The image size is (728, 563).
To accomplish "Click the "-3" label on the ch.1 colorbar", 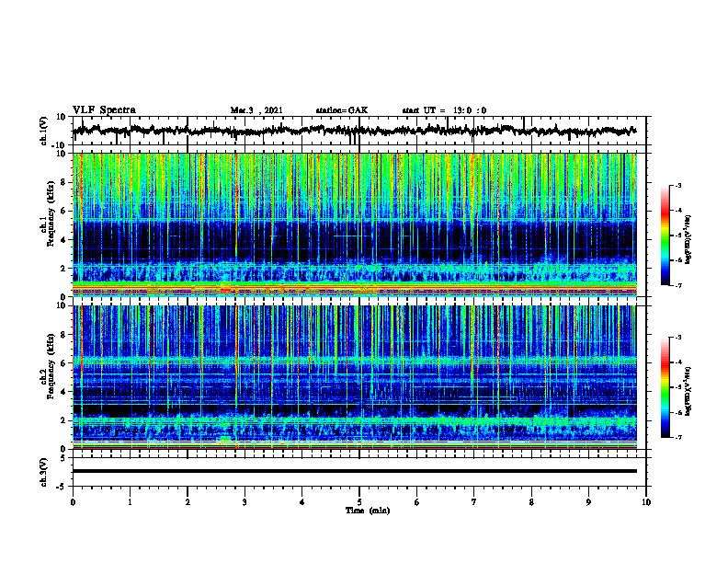I will 678,185.
